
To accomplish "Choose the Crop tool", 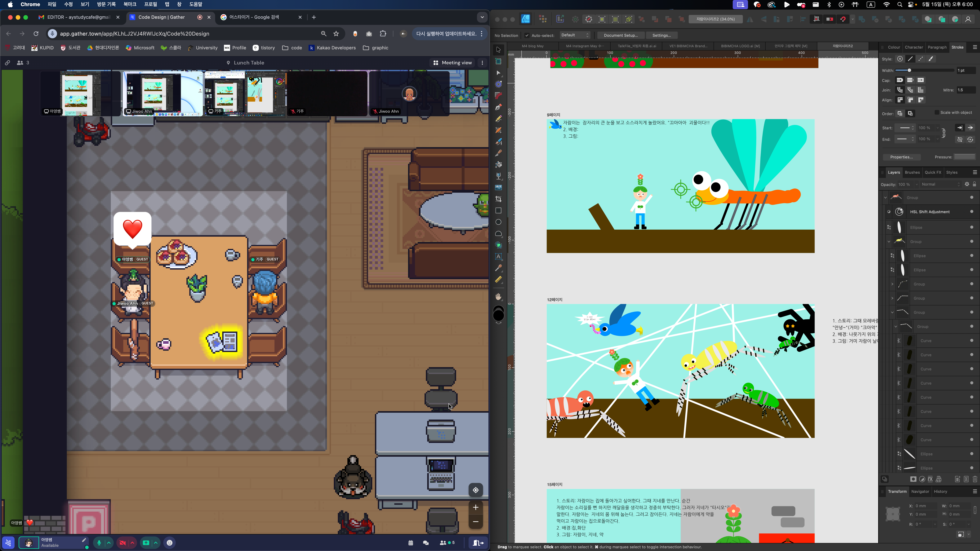I will [x=498, y=199].
